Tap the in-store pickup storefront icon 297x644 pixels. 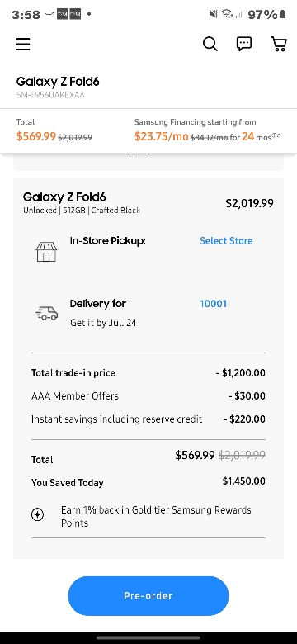pyautogui.click(x=46, y=251)
